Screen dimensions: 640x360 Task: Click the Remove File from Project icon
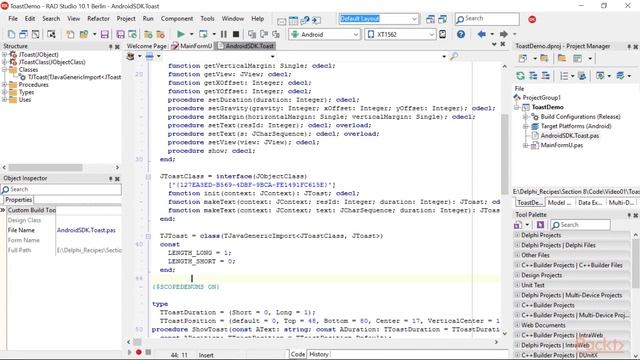pyautogui.click(x=161, y=35)
